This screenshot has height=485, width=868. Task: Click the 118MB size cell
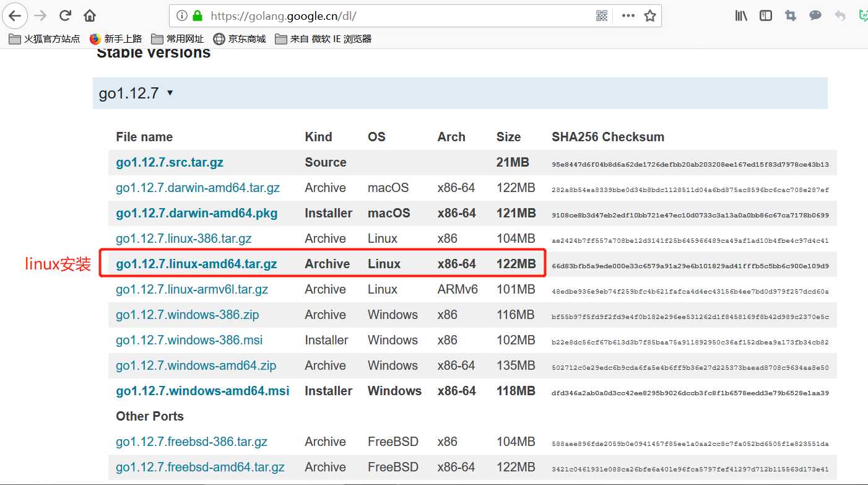click(516, 391)
